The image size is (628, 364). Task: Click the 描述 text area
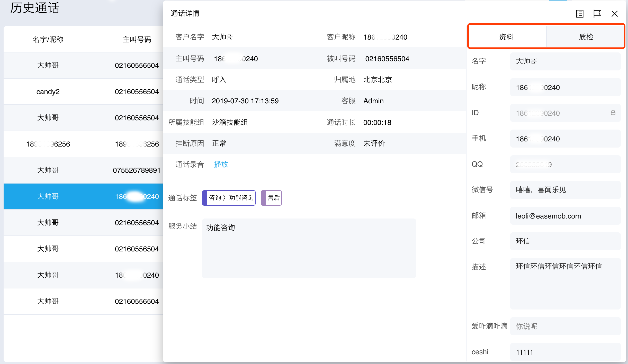coord(565,283)
